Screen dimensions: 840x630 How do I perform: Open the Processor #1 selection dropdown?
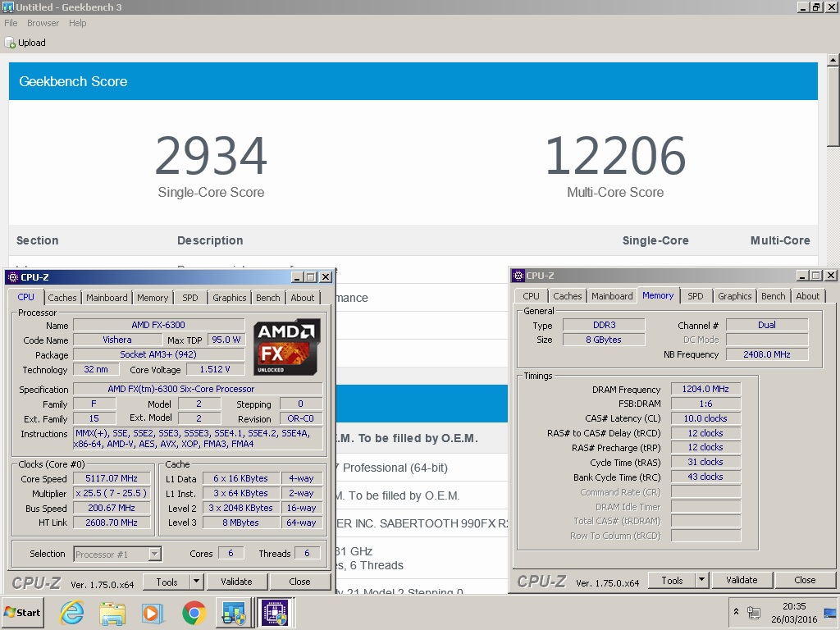click(117, 554)
